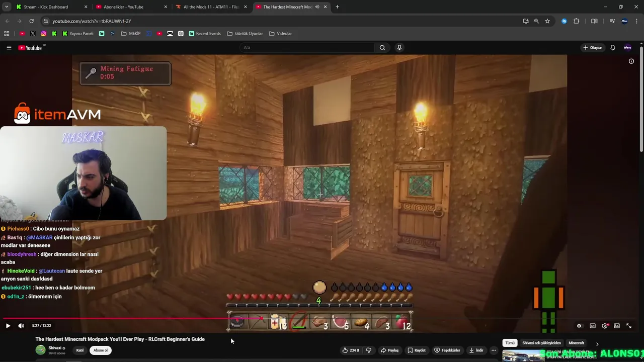The height and width of the screenshot is (362, 644).
Task: Open YouTube account avatar menu
Action: [627, 48]
